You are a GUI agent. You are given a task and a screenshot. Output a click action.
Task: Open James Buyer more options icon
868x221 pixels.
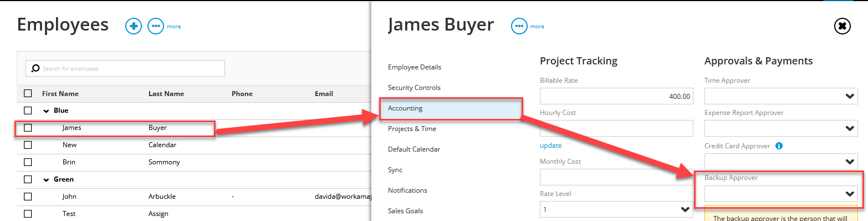pos(519,26)
